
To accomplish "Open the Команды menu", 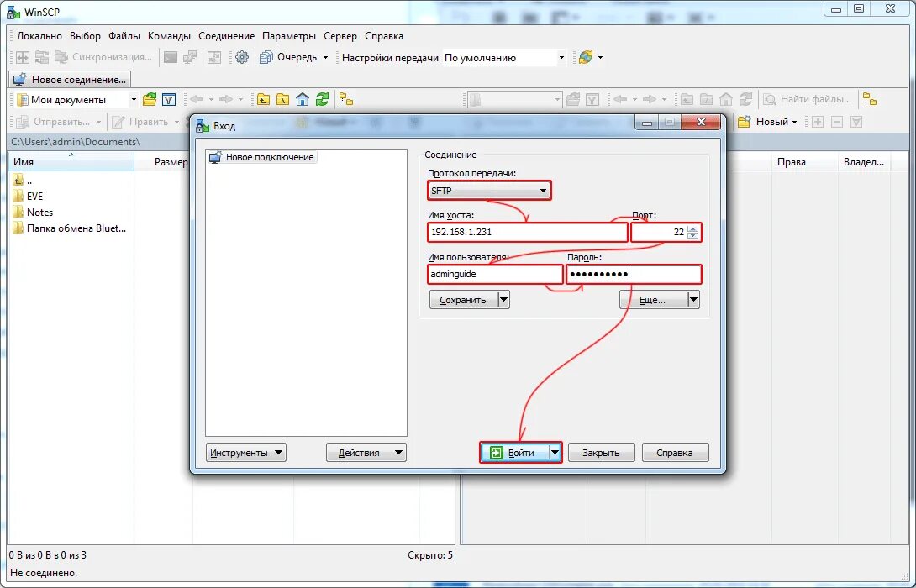I will point(170,35).
